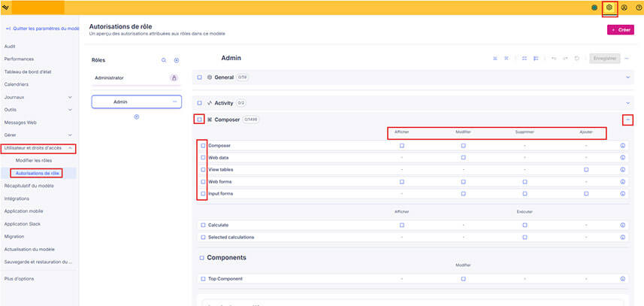Open info icon on the Web forms row

pyautogui.click(x=623, y=181)
